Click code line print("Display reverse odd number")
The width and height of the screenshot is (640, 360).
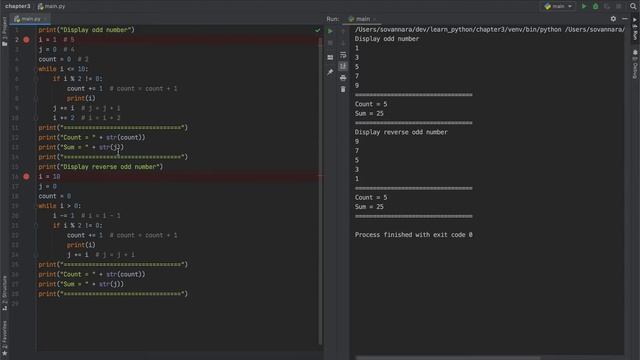[100, 167]
